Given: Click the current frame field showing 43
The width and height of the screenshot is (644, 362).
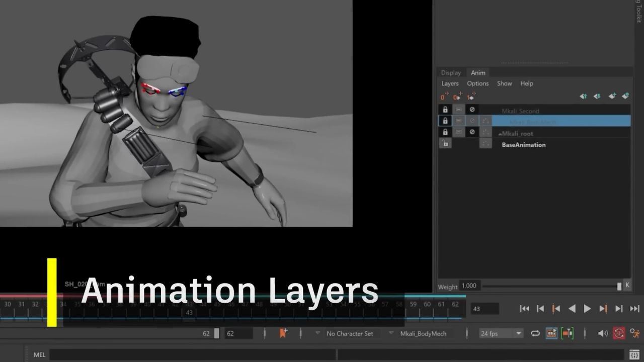Looking at the screenshot, I should coord(485,309).
